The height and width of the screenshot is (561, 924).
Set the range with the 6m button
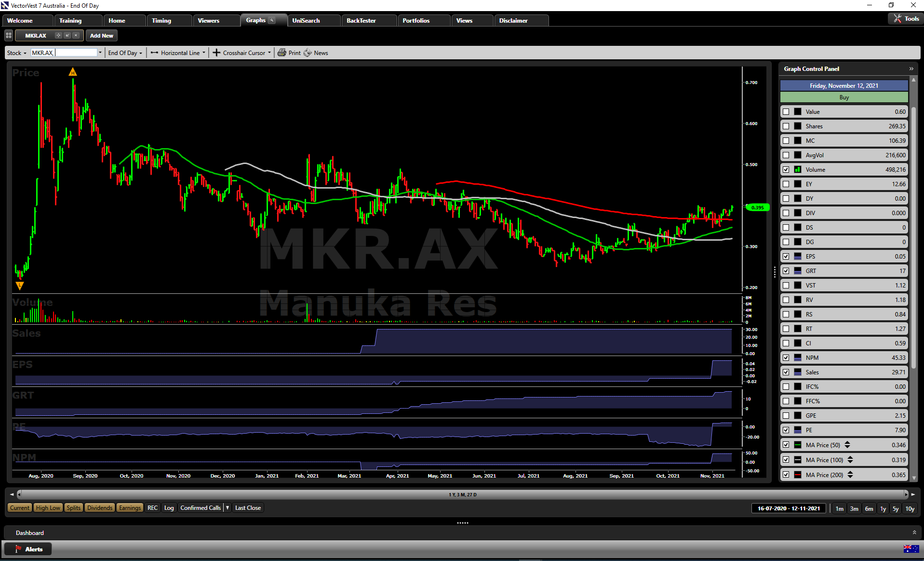point(869,508)
